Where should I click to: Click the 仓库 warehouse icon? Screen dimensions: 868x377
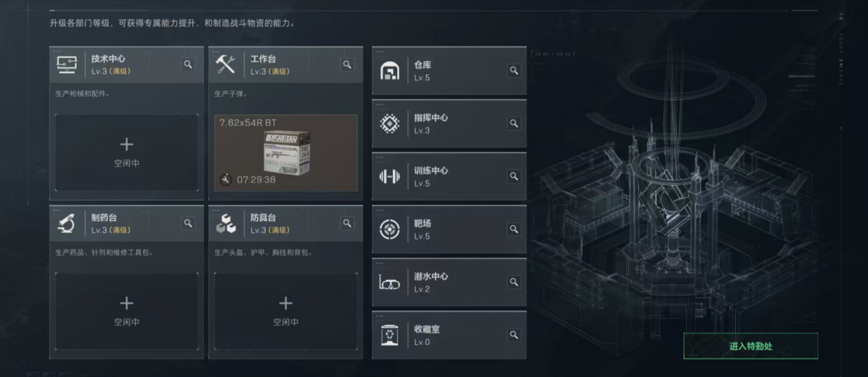(x=390, y=70)
